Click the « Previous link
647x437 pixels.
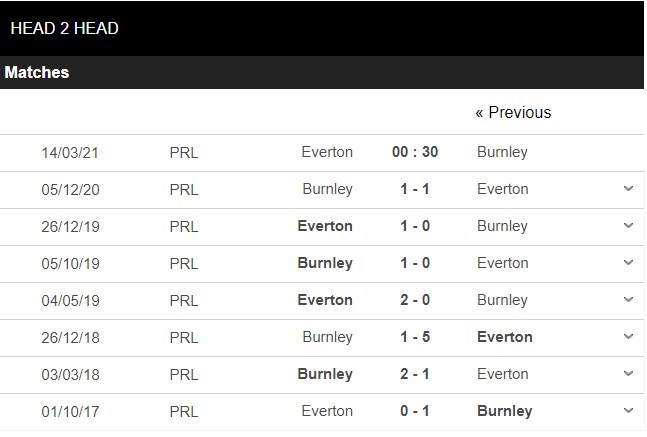click(x=513, y=113)
